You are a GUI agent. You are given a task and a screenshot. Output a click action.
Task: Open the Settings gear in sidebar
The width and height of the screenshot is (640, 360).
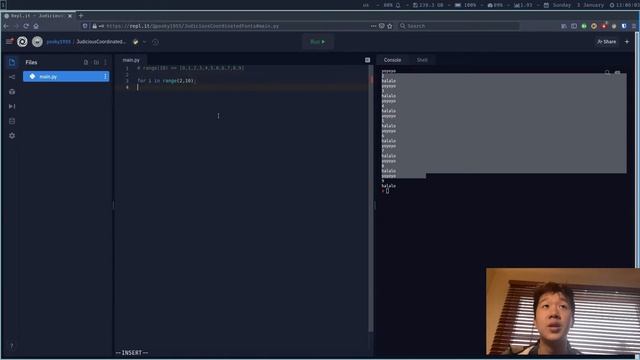tap(12, 136)
